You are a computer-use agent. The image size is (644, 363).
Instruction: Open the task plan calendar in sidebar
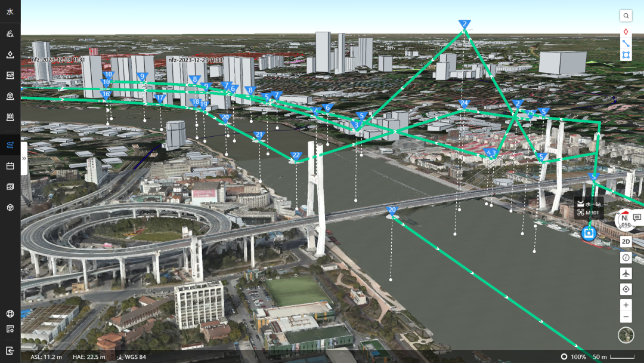click(x=10, y=166)
